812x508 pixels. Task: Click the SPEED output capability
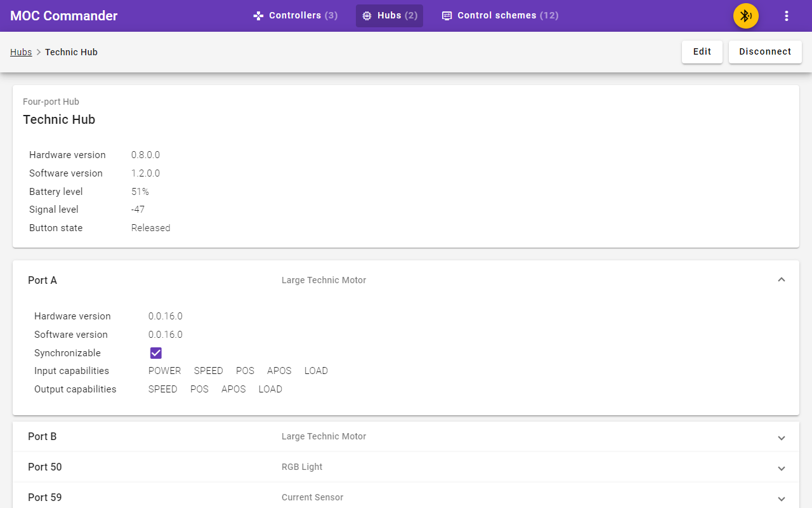pos(163,389)
